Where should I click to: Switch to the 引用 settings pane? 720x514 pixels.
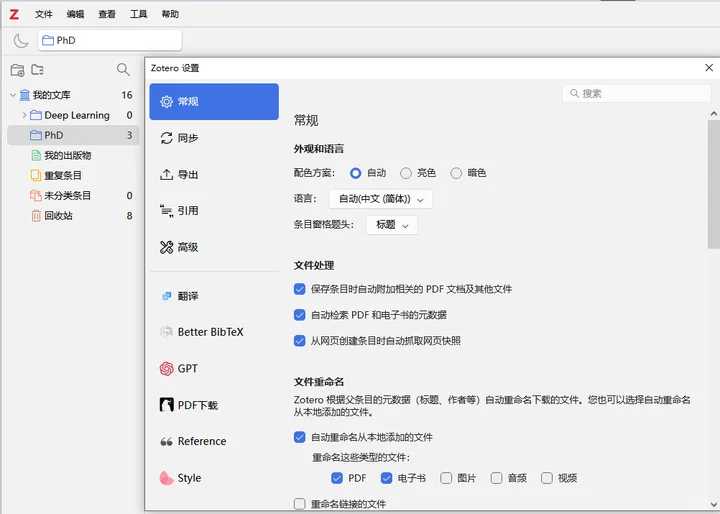(214, 210)
